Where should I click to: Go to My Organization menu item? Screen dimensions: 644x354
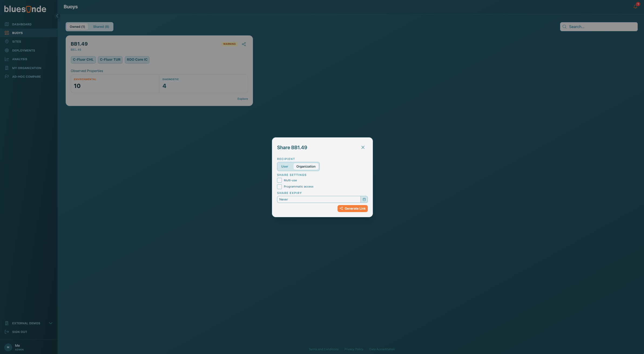(x=26, y=68)
